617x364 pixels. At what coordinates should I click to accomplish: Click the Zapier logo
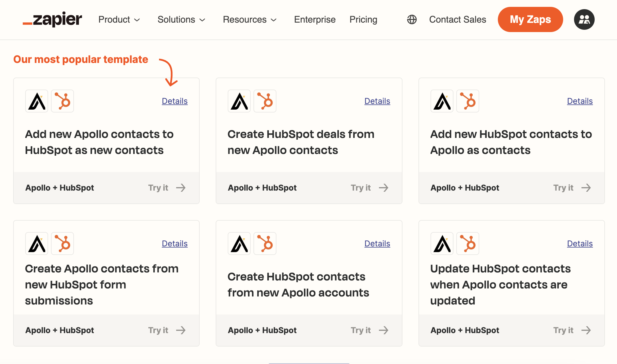52,19
